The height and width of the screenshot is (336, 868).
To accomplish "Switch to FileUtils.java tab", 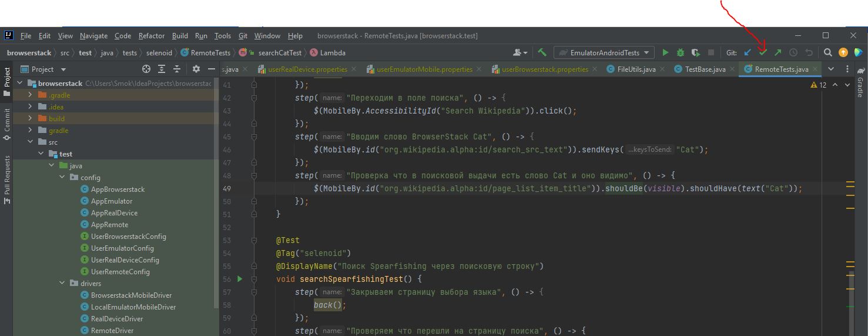I will pyautogui.click(x=636, y=69).
